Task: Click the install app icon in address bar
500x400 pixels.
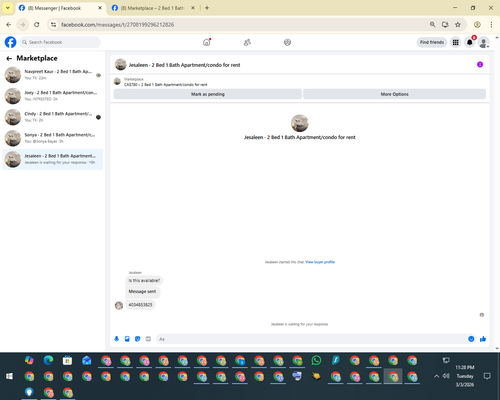Action: click(x=445, y=25)
